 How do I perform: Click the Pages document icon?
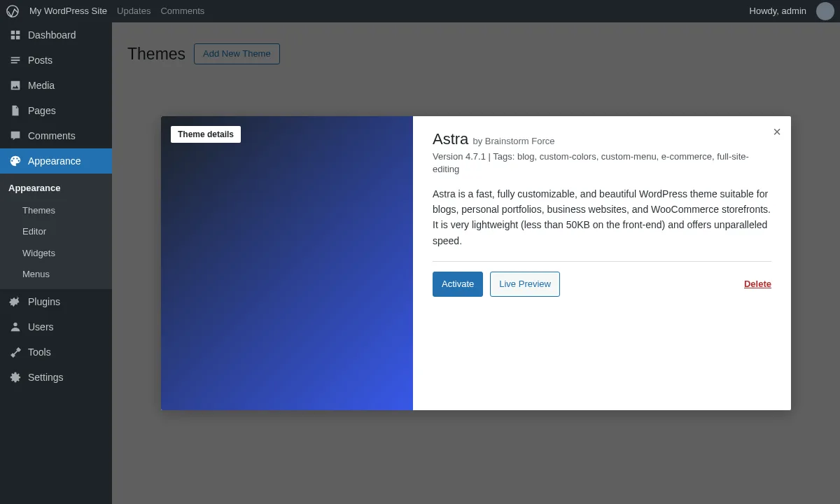15,111
